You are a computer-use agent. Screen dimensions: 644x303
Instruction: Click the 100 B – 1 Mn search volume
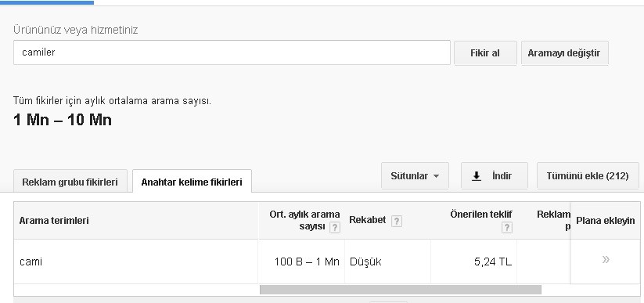point(307,262)
